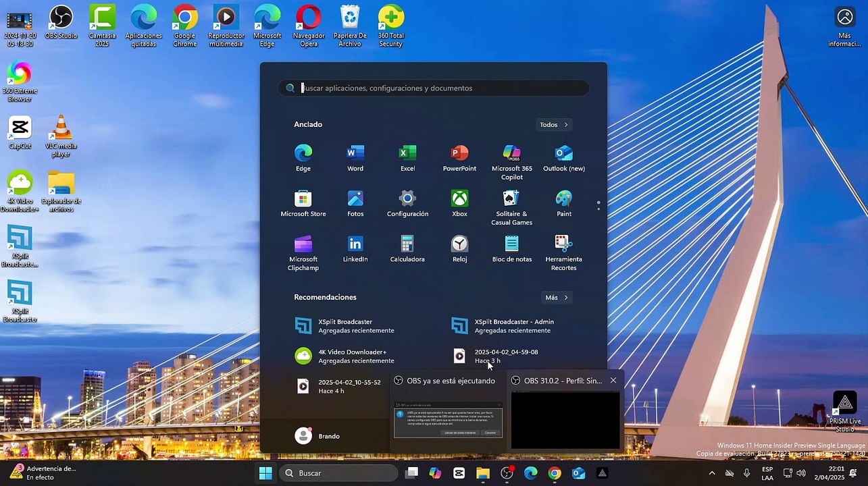868x486 pixels.
Task: Open Microsoft 365 Copilot pinned app
Action: [x=511, y=163]
